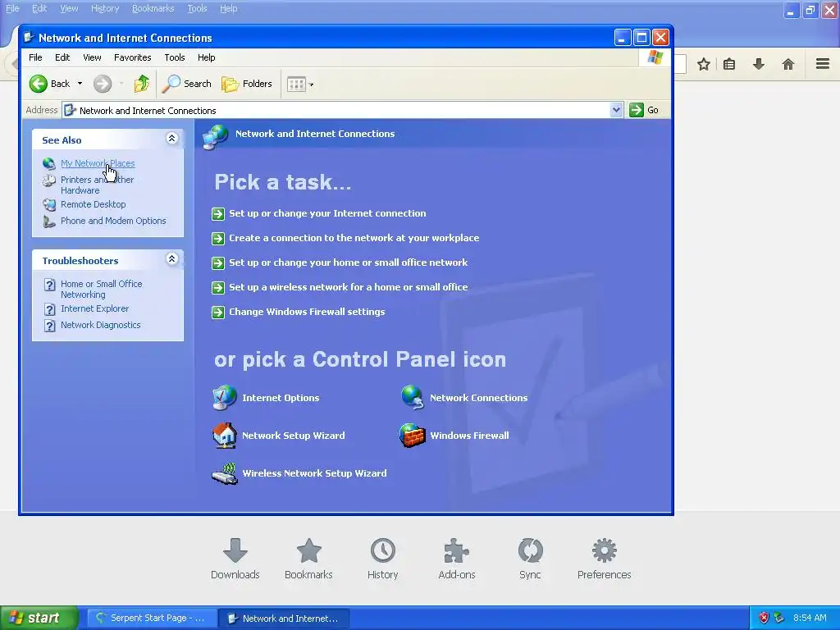
Task: Select Change Windows Firewall settings task
Action: (x=307, y=312)
